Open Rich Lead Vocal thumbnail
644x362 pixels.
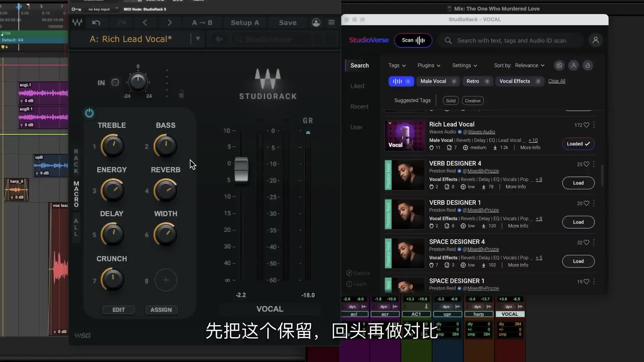405,136
